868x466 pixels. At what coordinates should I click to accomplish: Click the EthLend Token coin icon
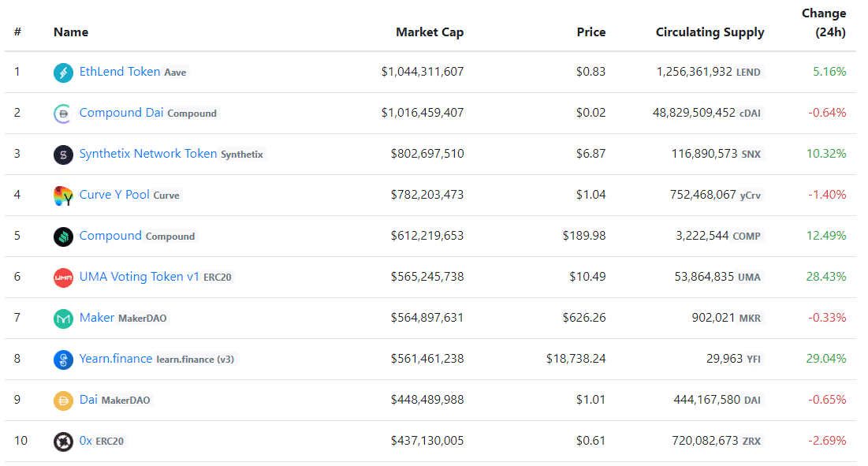63,73
